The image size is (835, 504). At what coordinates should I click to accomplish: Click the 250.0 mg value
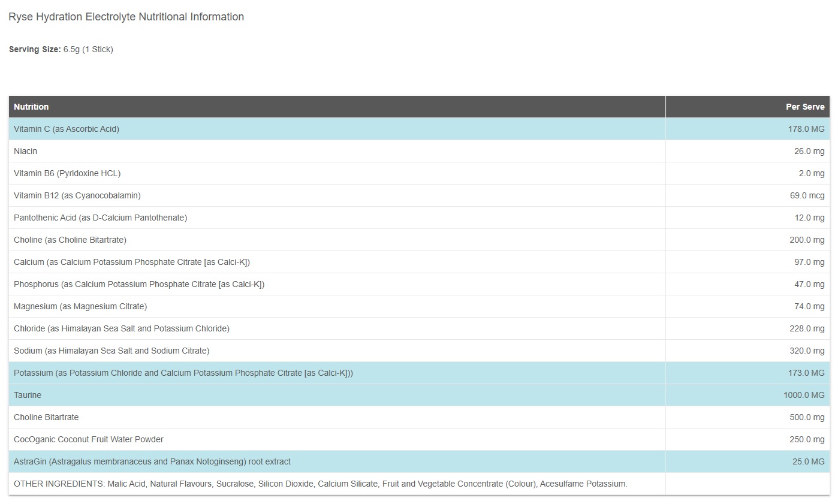pyautogui.click(x=807, y=439)
